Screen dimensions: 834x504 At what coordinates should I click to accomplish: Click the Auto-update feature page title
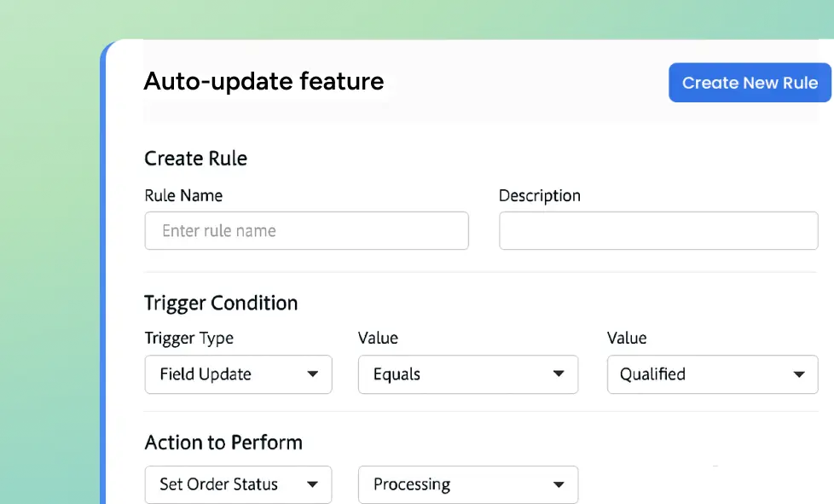(x=264, y=82)
